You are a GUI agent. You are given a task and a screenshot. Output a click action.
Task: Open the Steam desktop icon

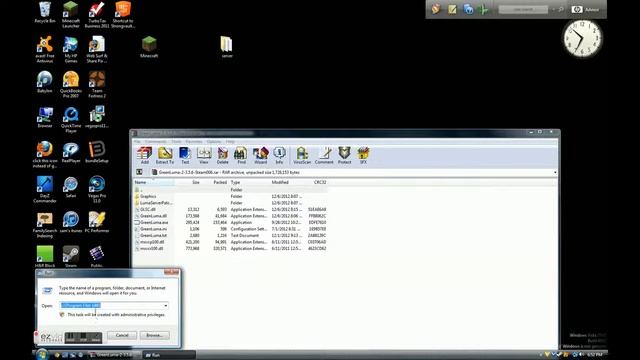tap(71, 257)
